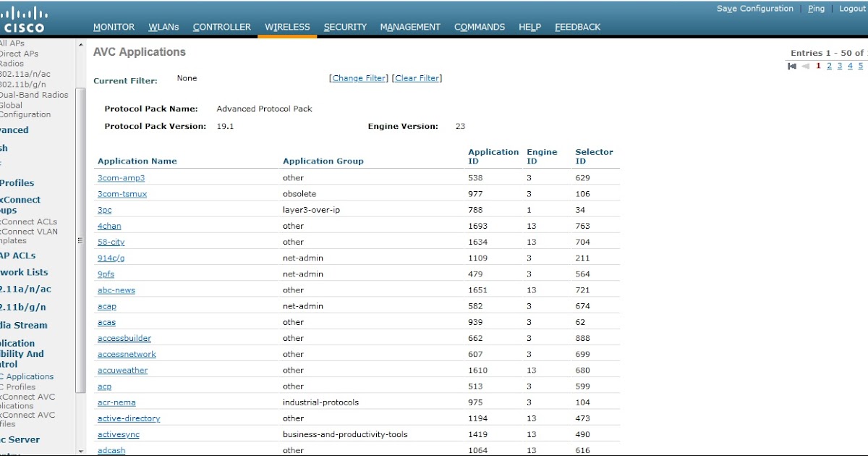
Task: Click the previous page arrow icon
Action: [x=805, y=64]
